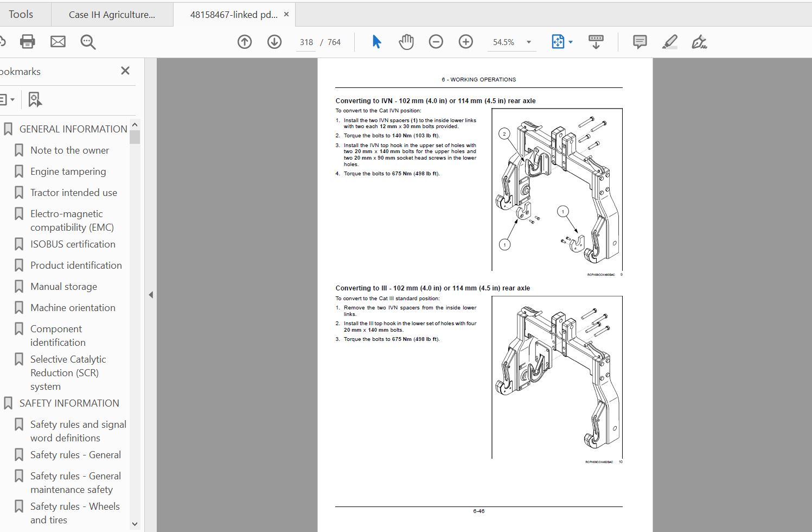Open ISOBUS certification bookmark
The height and width of the screenshot is (532, 812).
click(73, 244)
